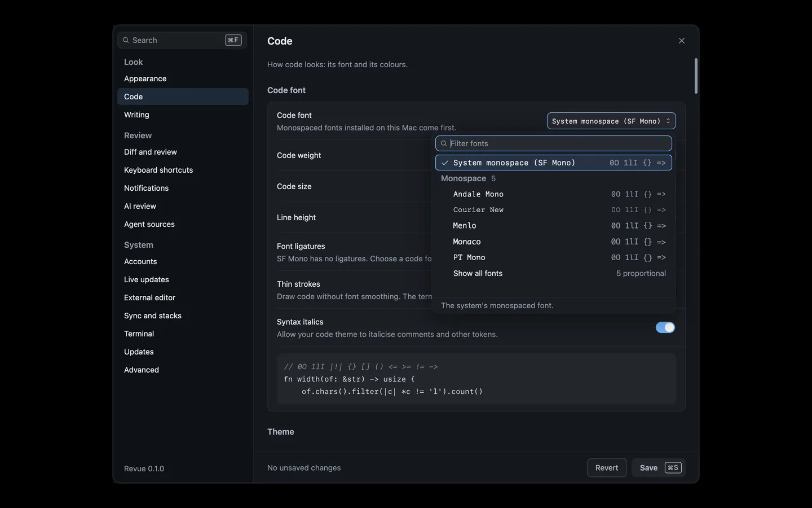Open Live updates settings
The width and height of the screenshot is (812, 508).
[x=183, y=279]
